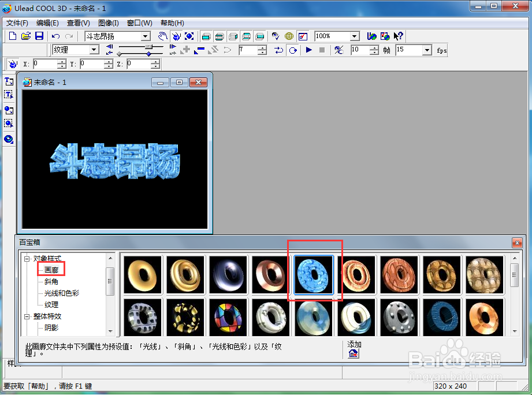Toggle loop mode circular arrow icon
The width and height of the screenshot is (532, 395).
tap(293, 50)
